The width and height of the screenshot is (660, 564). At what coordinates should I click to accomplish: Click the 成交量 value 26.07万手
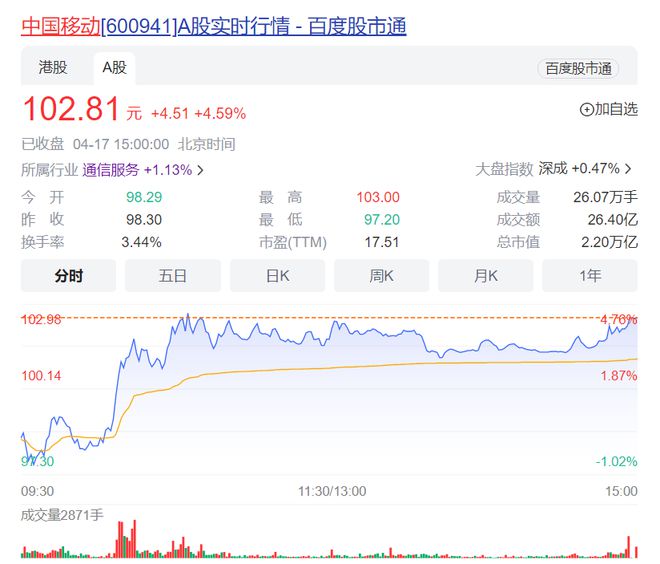click(x=605, y=197)
